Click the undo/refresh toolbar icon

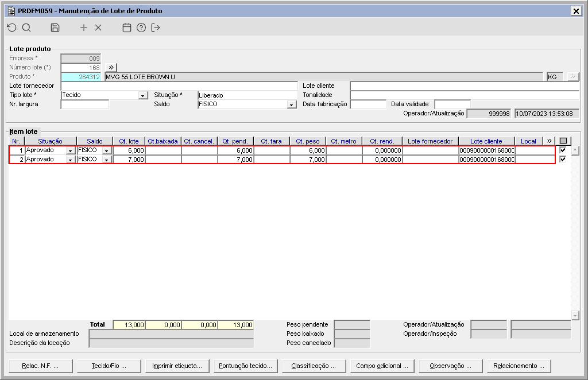(x=12, y=28)
